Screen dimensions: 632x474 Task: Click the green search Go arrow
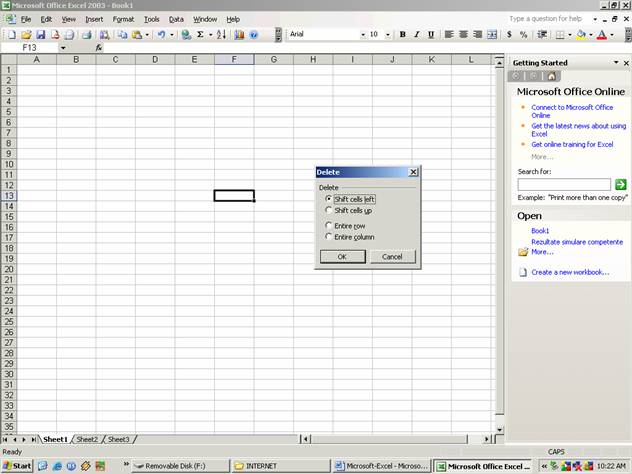tap(620, 185)
